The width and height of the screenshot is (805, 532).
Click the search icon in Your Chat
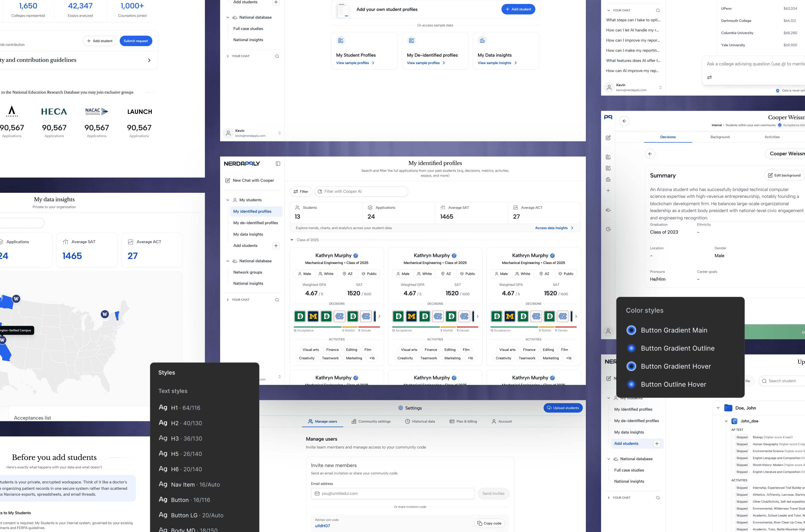[277, 300]
